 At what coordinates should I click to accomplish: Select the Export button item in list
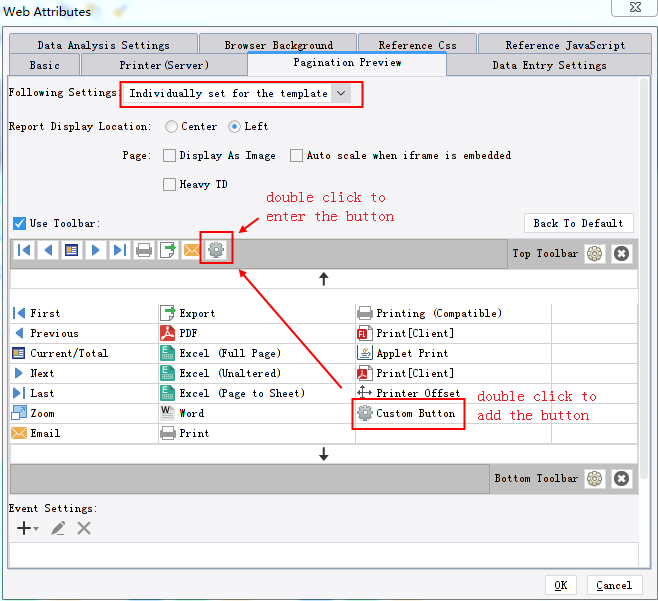click(257, 313)
